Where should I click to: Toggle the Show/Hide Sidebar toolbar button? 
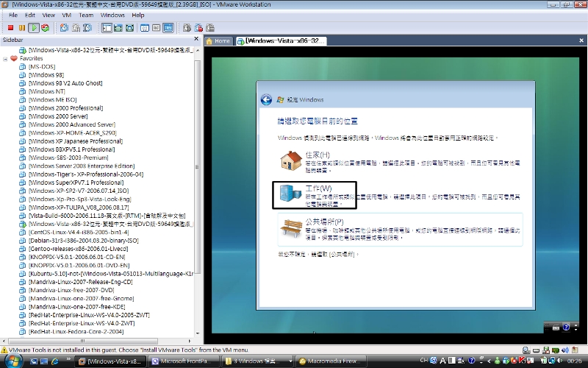point(107,28)
